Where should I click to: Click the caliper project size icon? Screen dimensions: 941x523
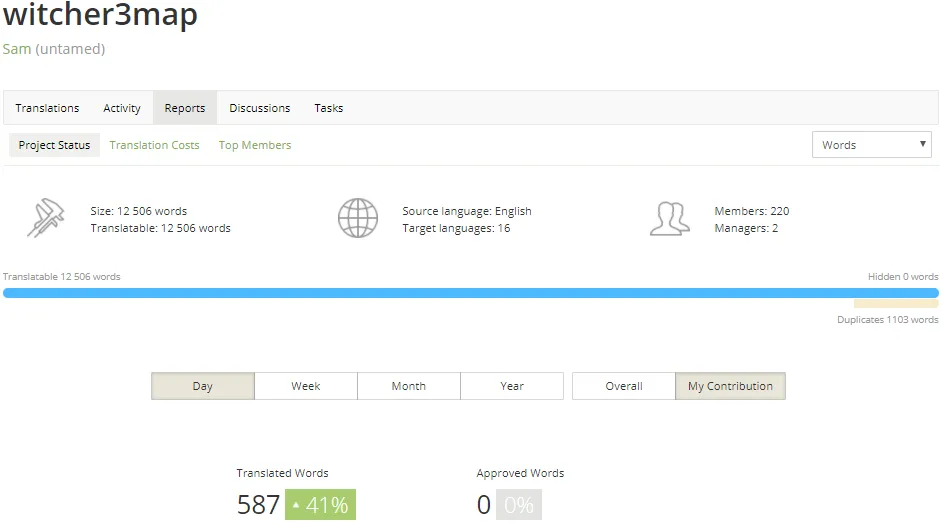pos(46,218)
